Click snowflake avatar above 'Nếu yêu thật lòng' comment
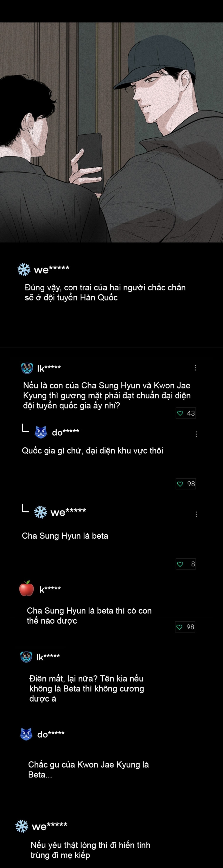 tap(22, 826)
